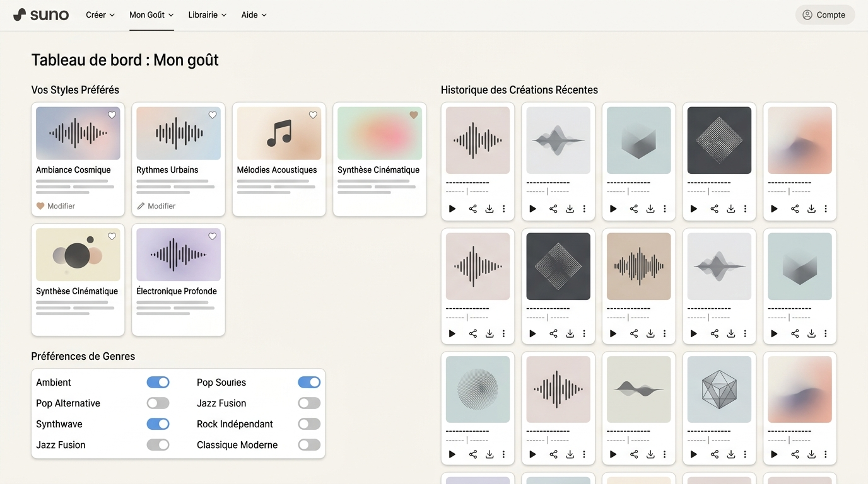Tap the heart on Électronique Profonde card
The height and width of the screenshot is (484, 868).
point(213,236)
